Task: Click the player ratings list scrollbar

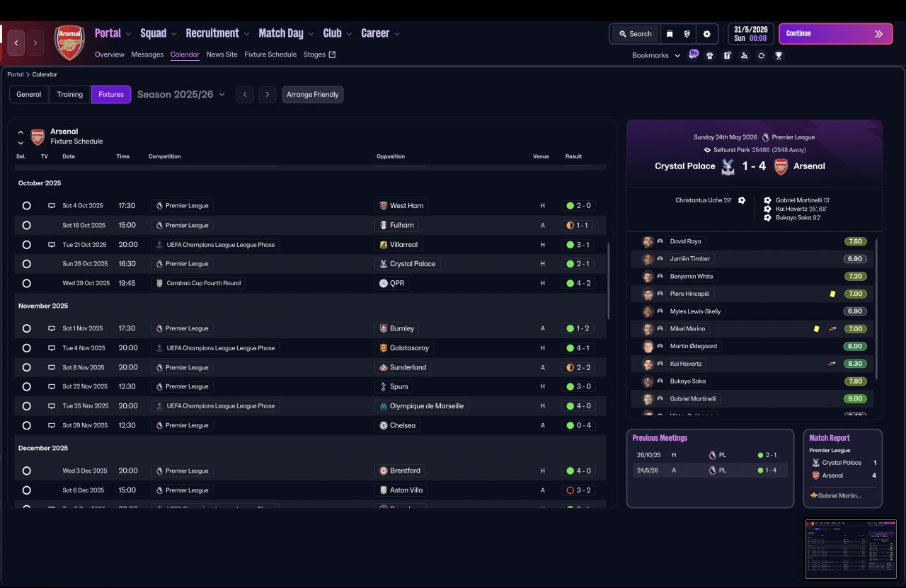Action: (876, 309)
